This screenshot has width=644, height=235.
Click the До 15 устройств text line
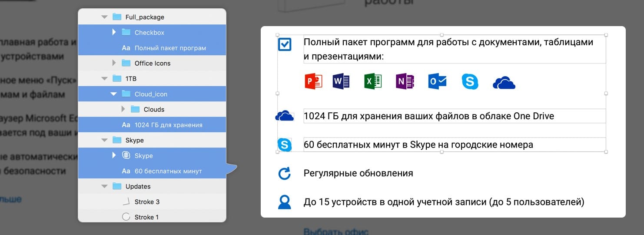tap(444, 202)
